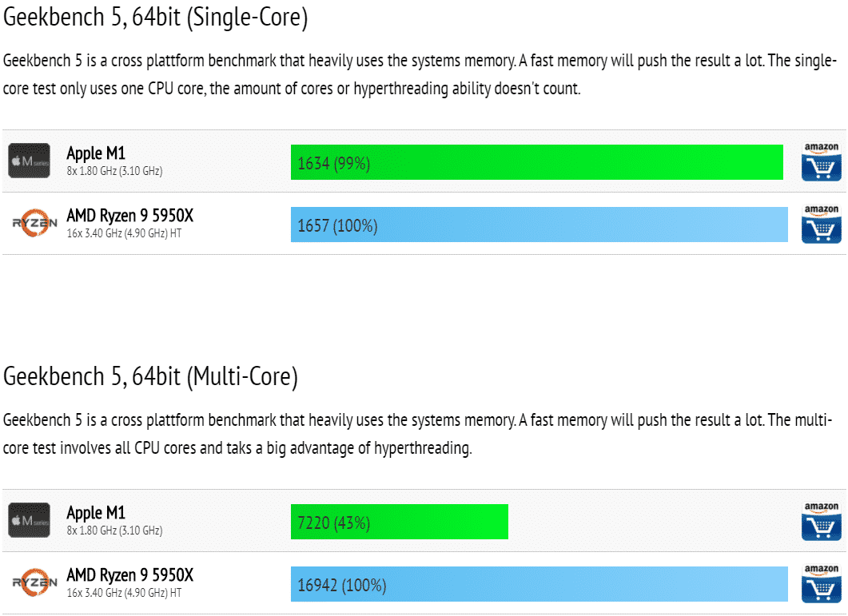Click blue 16942 (100%) score bar
Screen dimensions: 848x616
(x=539, y=584)
